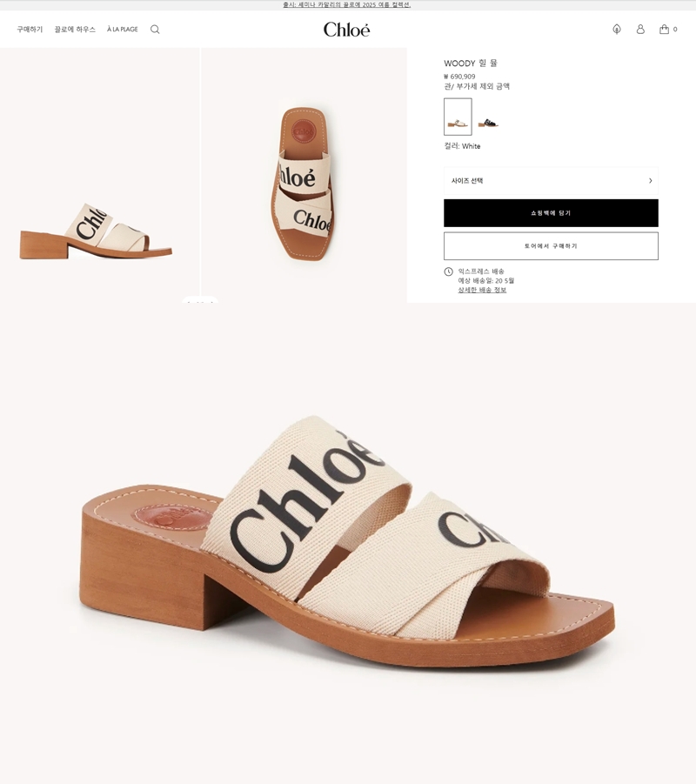Open the 구매하기 menu
Viewport: 696px width, 784px height.
pyautogui.click(x=30, y=30)
